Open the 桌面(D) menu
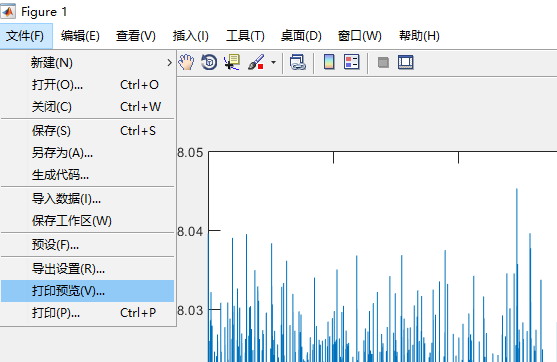Image resolution: width=557 pixels, height=362 pixels. (301, 36)
